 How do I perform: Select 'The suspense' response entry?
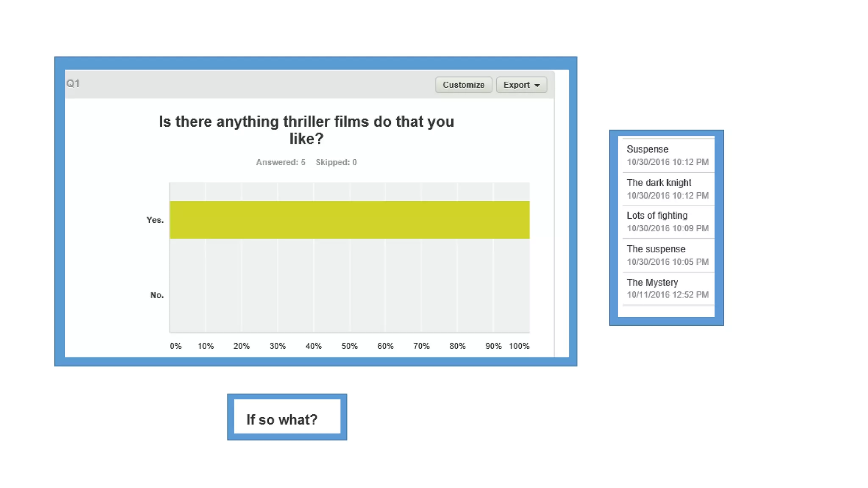(656, 249)
